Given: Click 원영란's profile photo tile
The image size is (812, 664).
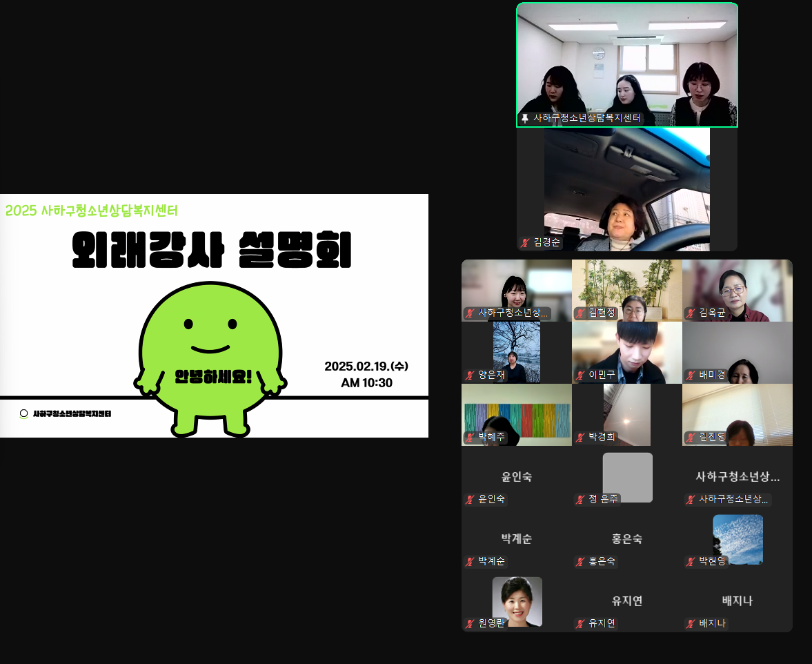Looking at the screenshot, I should [517, 599].
